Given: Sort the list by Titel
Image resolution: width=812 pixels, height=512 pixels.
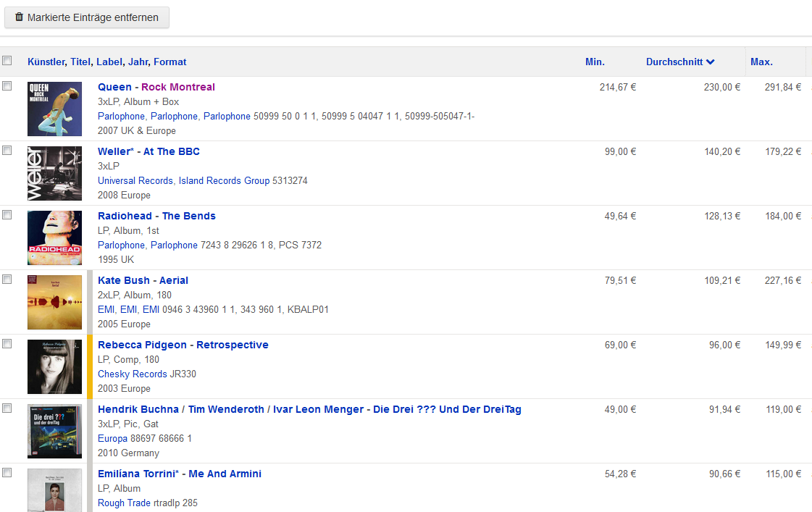Looking at the screenshot, I should (x=80, y=62).
